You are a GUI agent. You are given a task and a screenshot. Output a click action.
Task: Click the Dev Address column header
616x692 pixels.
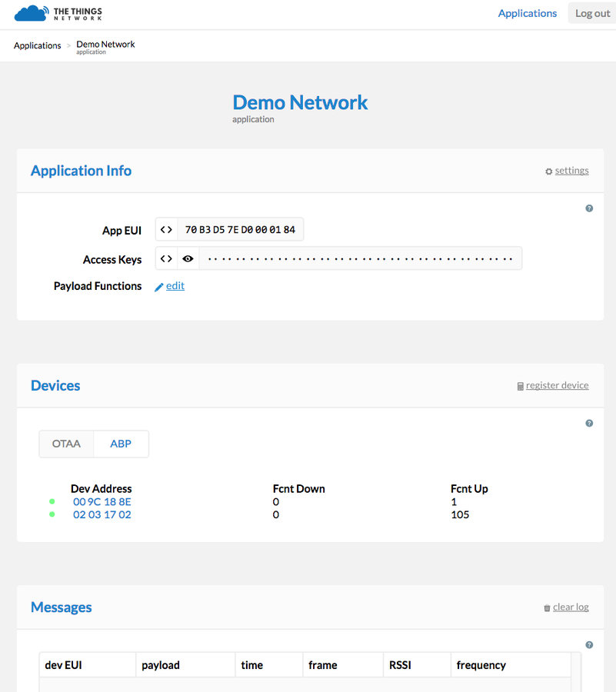pyautogui.click(x=101, y=488)
